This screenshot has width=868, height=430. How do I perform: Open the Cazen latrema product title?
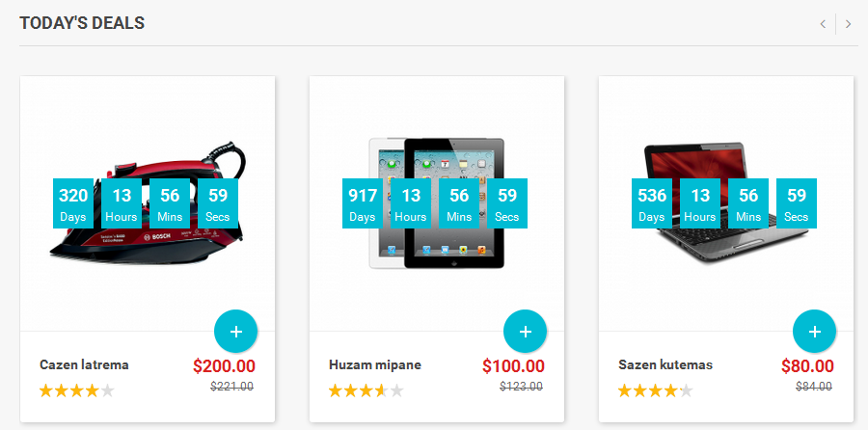coord(84,364)
